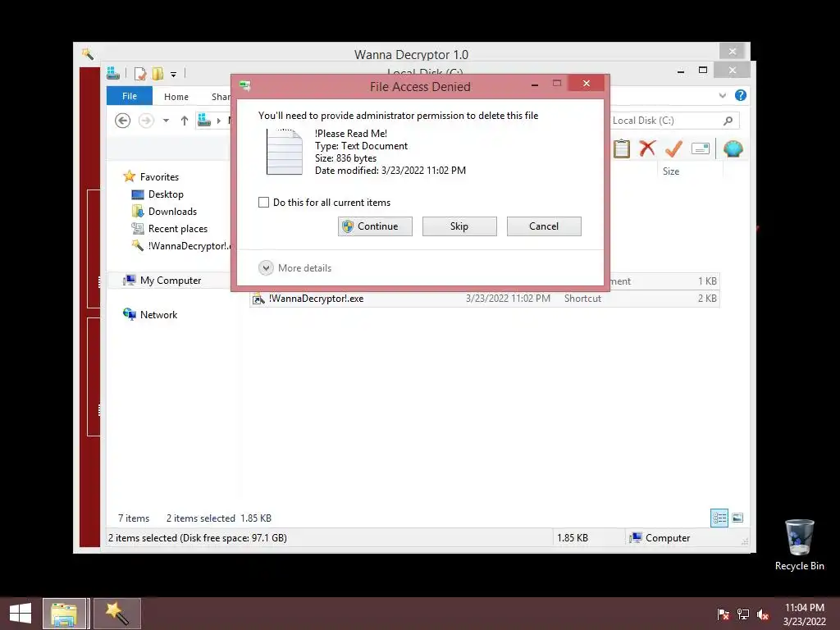Expand the address bar path chevron
The height and width of the screenshot is (630, 840).
tap(218, 121)
